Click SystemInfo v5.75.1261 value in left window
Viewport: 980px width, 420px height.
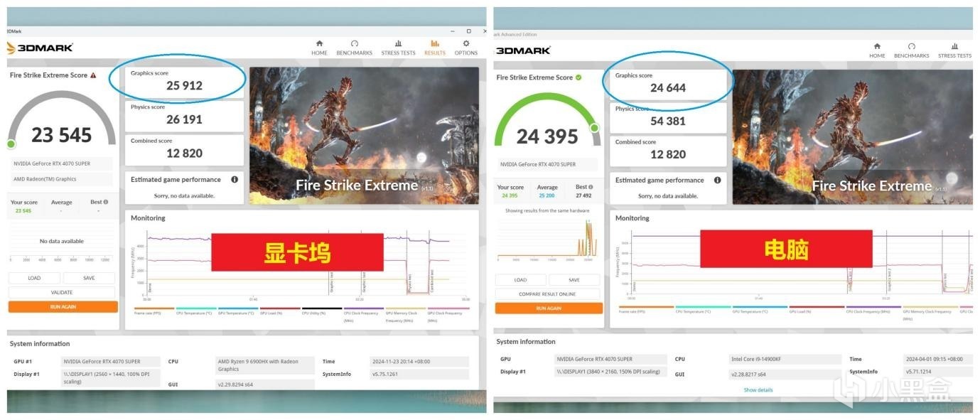(419, 374)
